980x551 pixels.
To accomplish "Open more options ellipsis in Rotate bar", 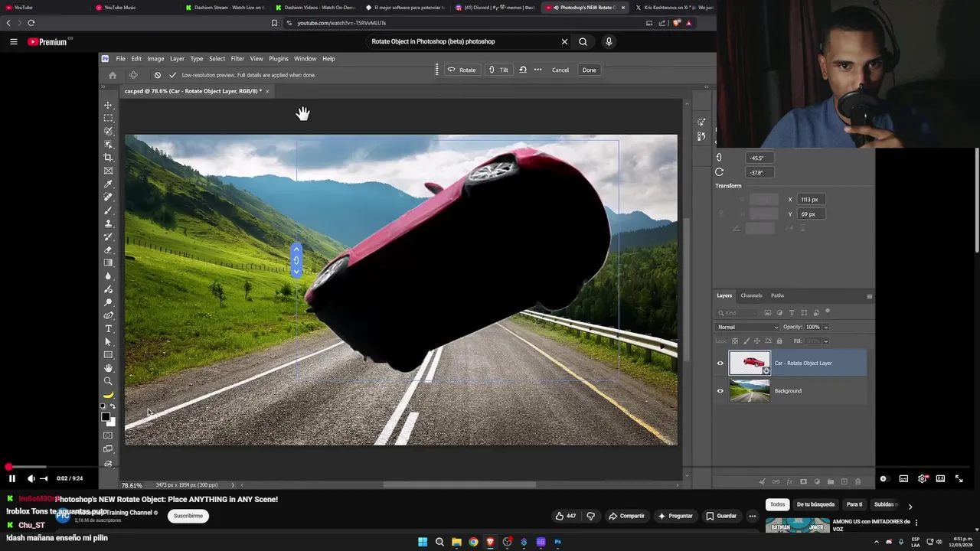I will 537,70.
